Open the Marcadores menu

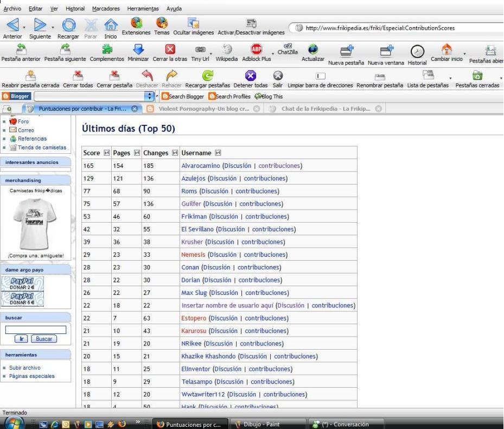point(106,9)
